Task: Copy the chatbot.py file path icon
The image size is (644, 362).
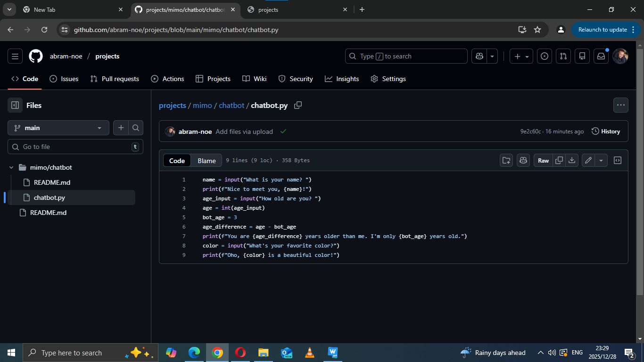Action: pyautogui.click(x=298, y=106)
